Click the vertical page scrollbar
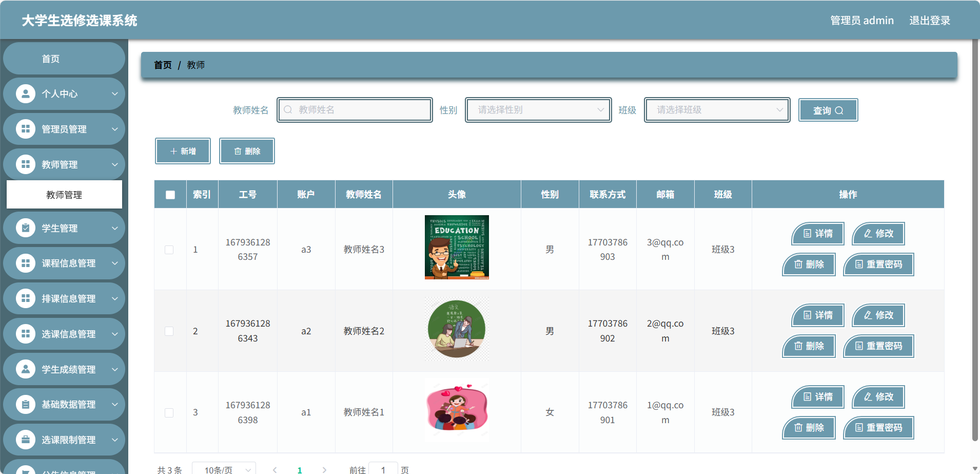The width and height of the screenshot is (980, 474). coord(975,240)
